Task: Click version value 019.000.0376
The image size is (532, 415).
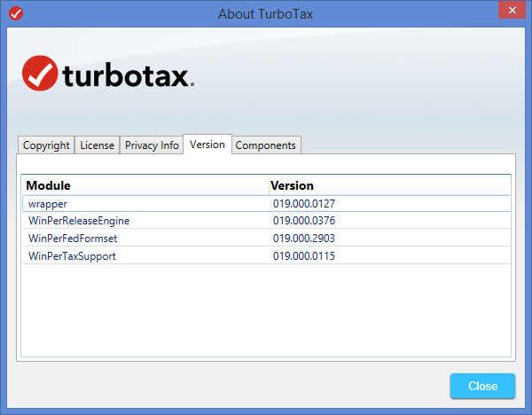Action: 304,221
